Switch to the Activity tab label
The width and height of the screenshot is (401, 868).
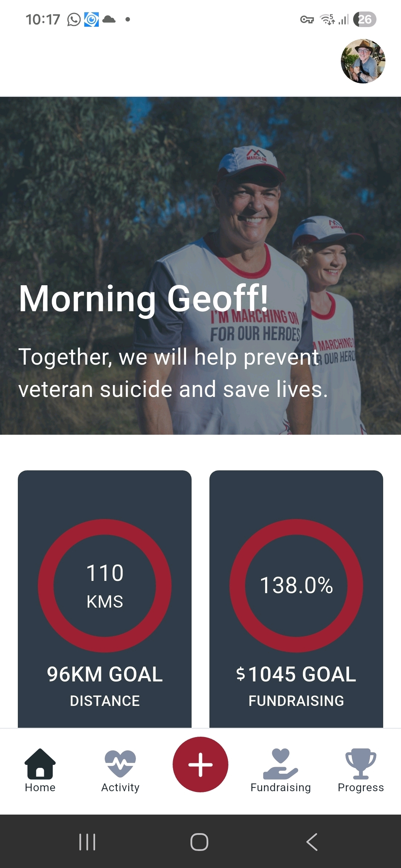120,788
